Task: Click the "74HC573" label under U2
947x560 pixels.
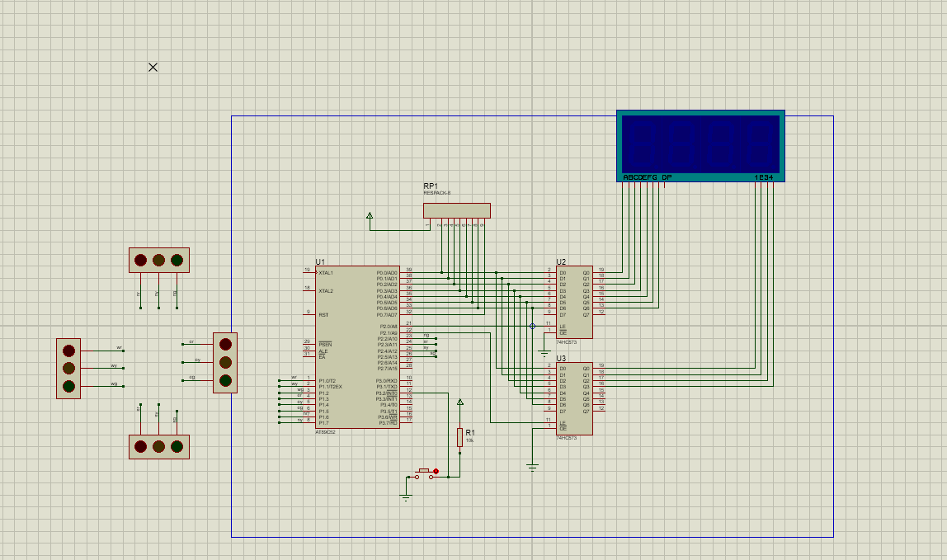Action: coord(567,342)
